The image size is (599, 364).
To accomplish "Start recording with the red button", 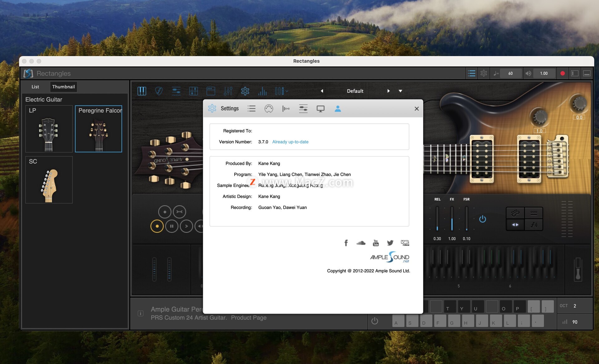I will click(562, 73).
